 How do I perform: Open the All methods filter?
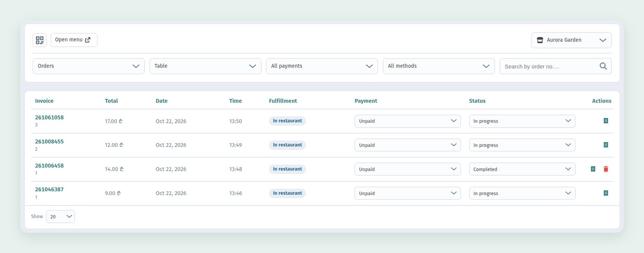pos(439,66)
